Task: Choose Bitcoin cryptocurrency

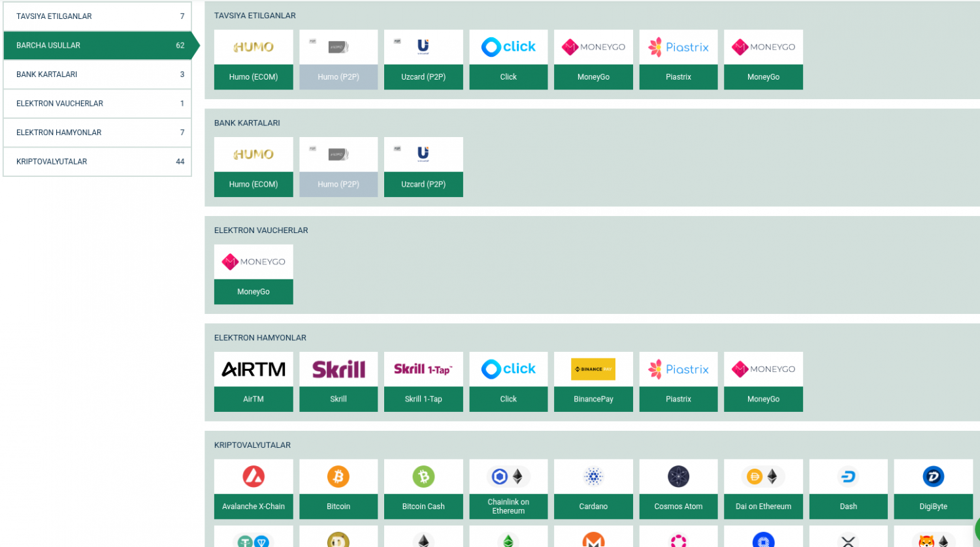Action: point(338,489)
